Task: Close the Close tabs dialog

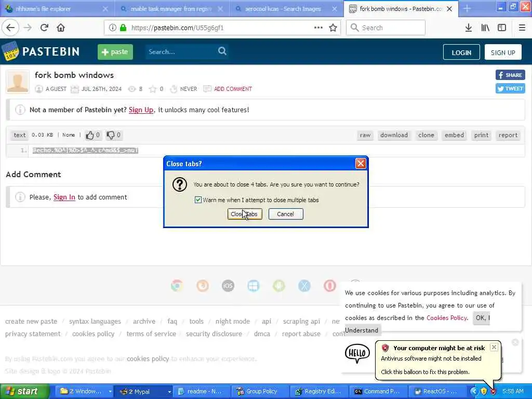Action: (x=361, y=164)
